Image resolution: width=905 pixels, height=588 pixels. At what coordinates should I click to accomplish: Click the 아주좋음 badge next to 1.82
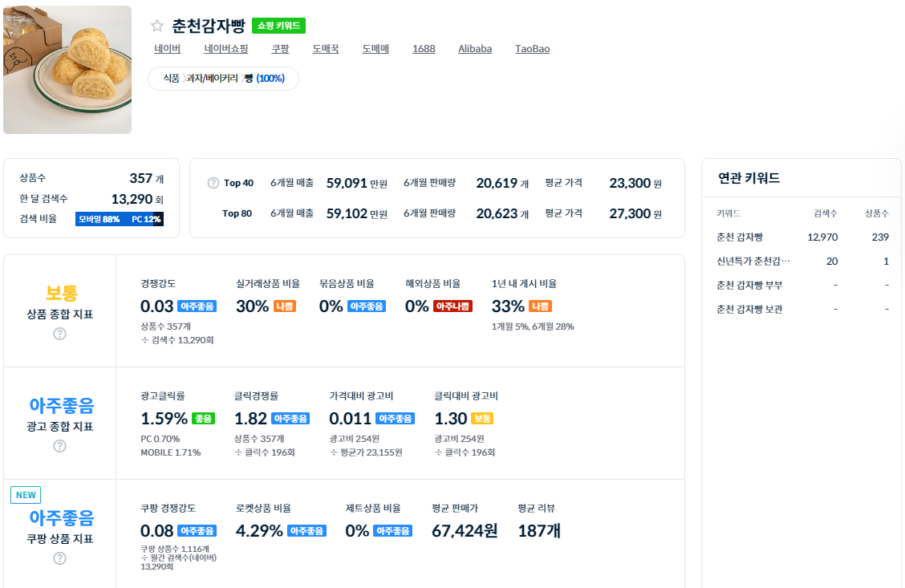[x=290, y=419]
